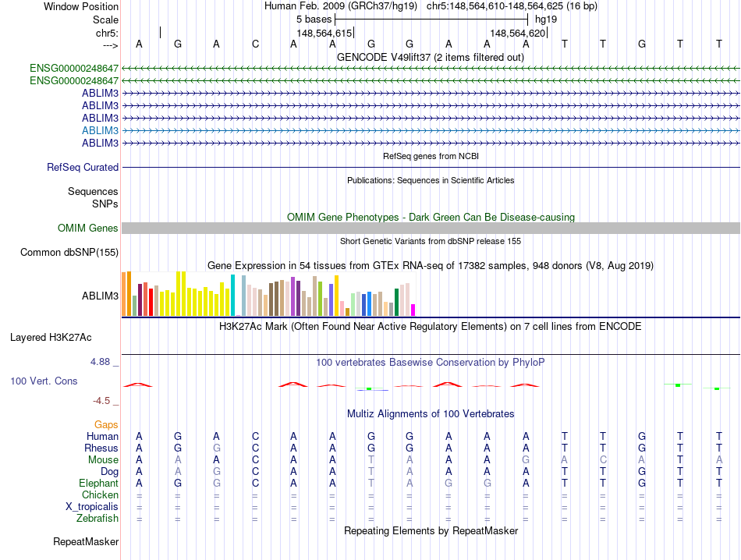Open Publications: Sequences in Scientific Articles title

pos(431,180)
